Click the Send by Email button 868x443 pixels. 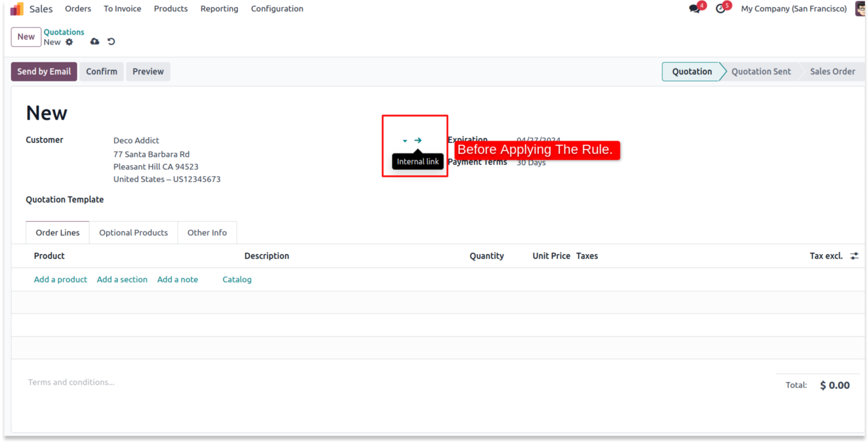coord(44,71)
